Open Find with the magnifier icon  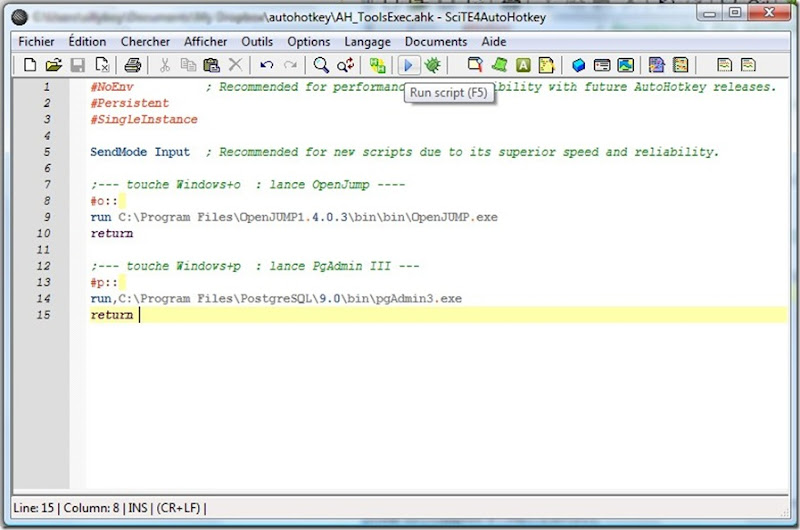[x=321, y=65]
